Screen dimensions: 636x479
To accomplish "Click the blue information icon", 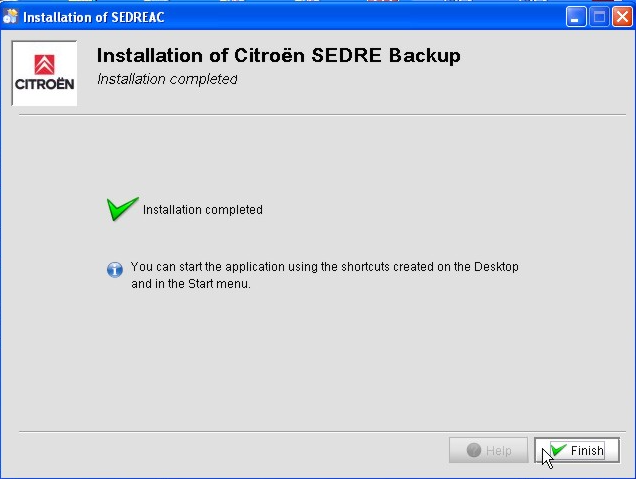I will pos(115,268).
